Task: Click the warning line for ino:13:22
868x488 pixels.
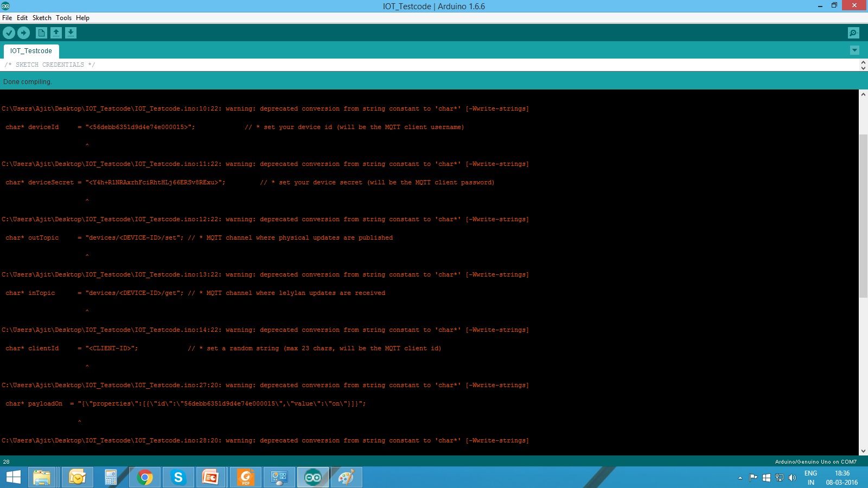Action: (x=265, y=275)
